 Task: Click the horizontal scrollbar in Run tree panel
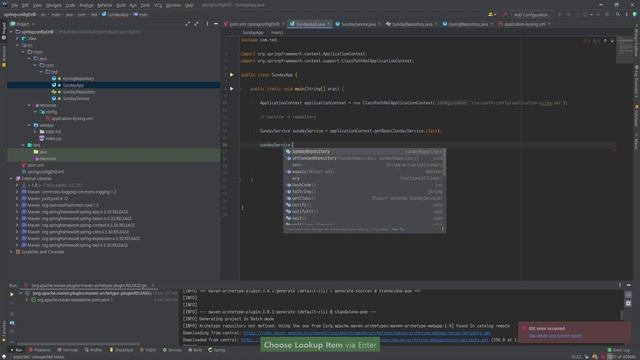click(78, 344)
